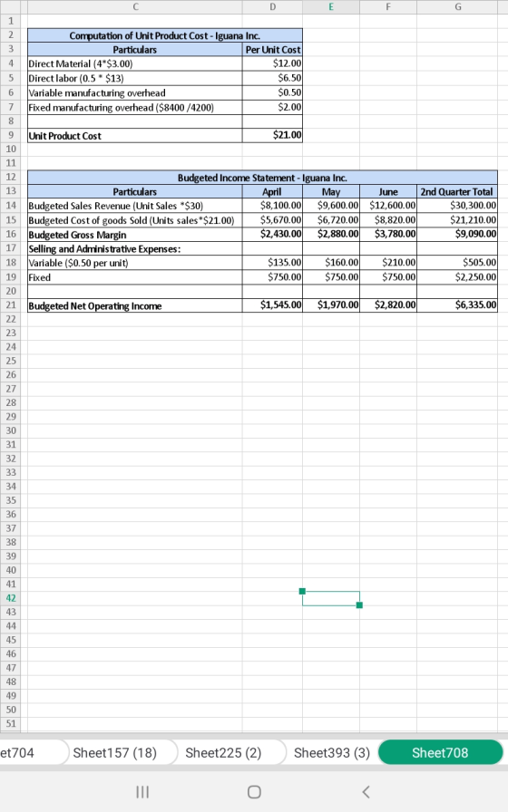The height and width of the screenshot is (812, 508).
Task: Select the $21.00 unit product cost cell
Action: tap(272, 136)
